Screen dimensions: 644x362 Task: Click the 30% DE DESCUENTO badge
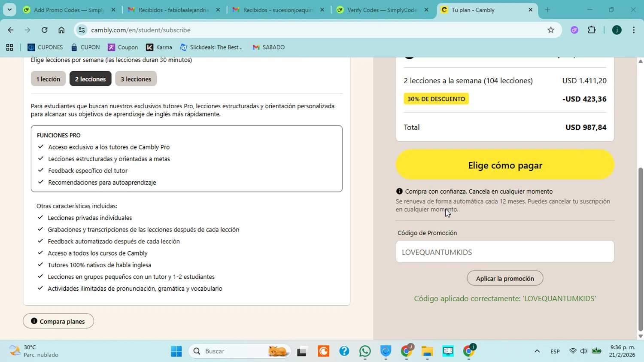pyautogui.click(x=436, y=99)
